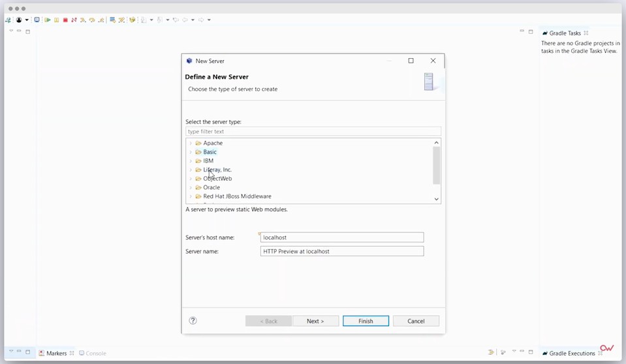Click the Server's host name field
626x364 pixels.
coord(342,237)
